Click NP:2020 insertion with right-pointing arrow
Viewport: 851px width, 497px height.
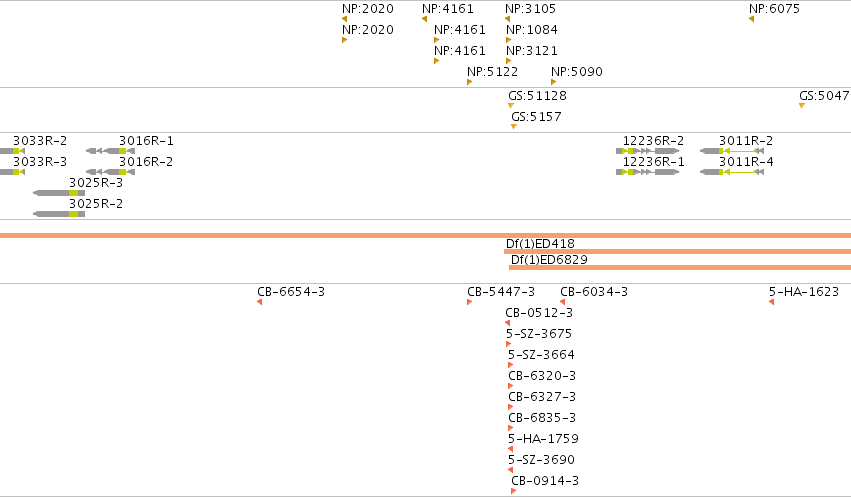pyautogui.click(x=345, y=40)
